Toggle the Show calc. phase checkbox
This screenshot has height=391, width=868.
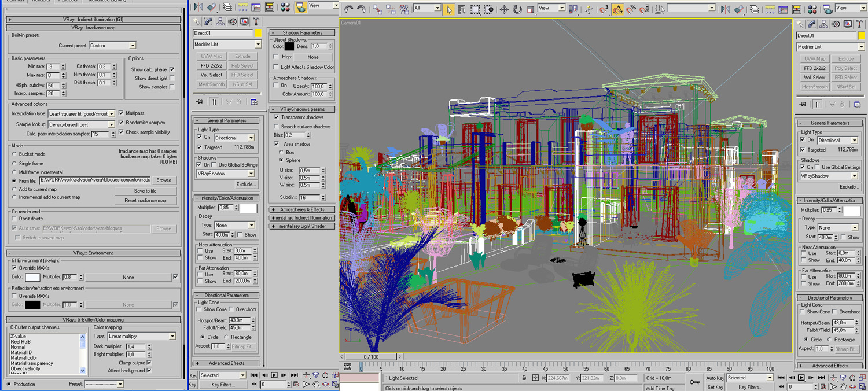click(x=172, y=69)
